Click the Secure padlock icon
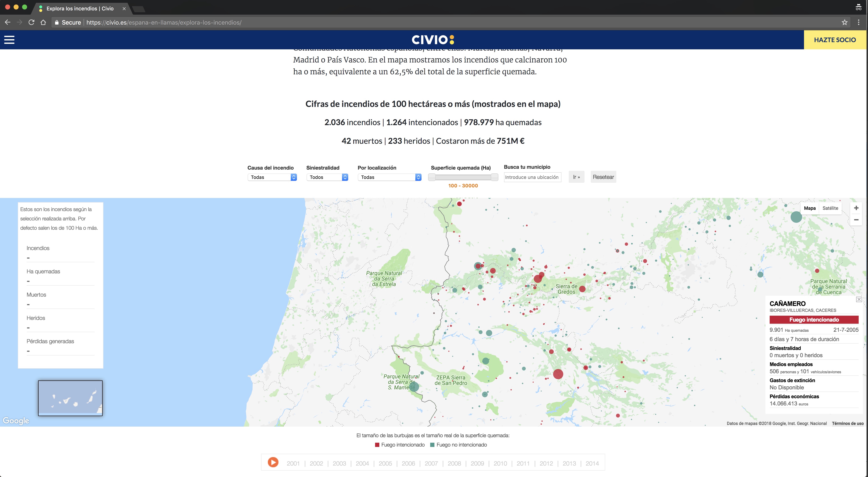Viewport: 868px width, 477px height. tap(57, 23)
